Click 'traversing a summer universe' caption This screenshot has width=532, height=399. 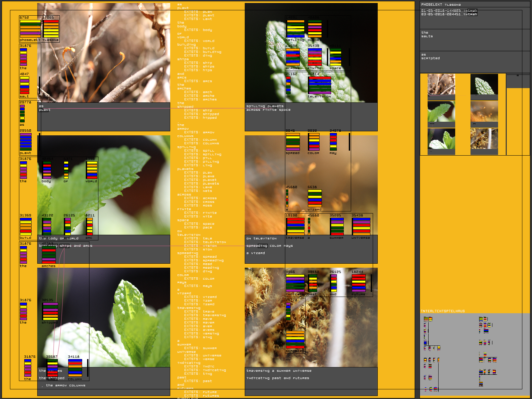coord(279,371)
